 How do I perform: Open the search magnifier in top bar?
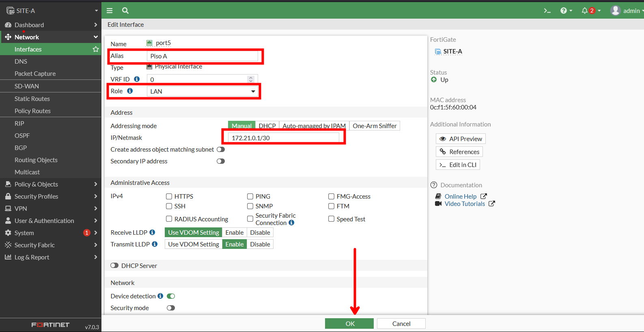[x=125, y=11]
